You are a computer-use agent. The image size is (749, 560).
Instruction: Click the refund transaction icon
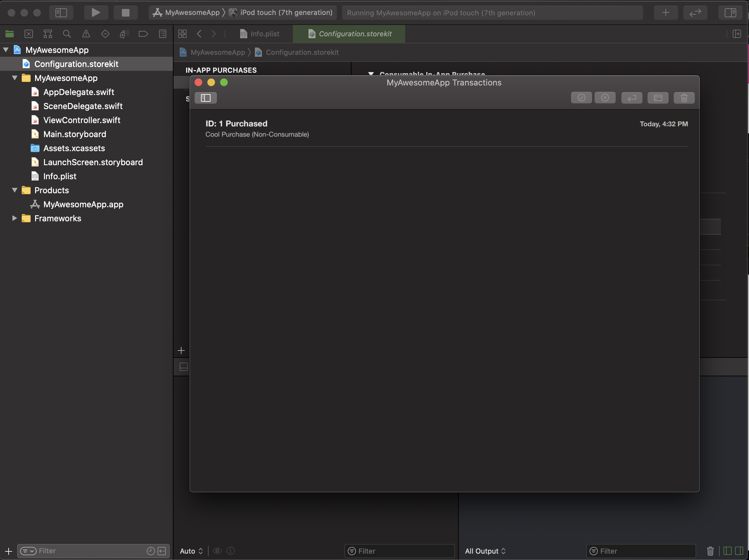pos(631,97)
